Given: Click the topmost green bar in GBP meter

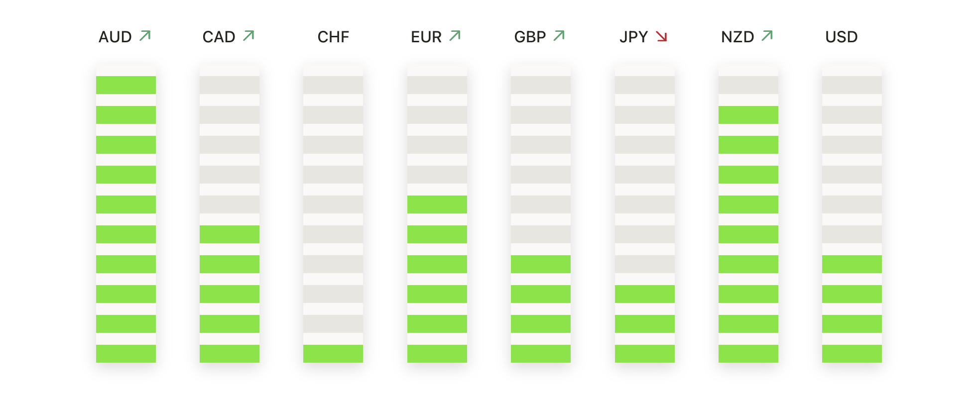Looking at the screenshot, I should tap(541, 264).
